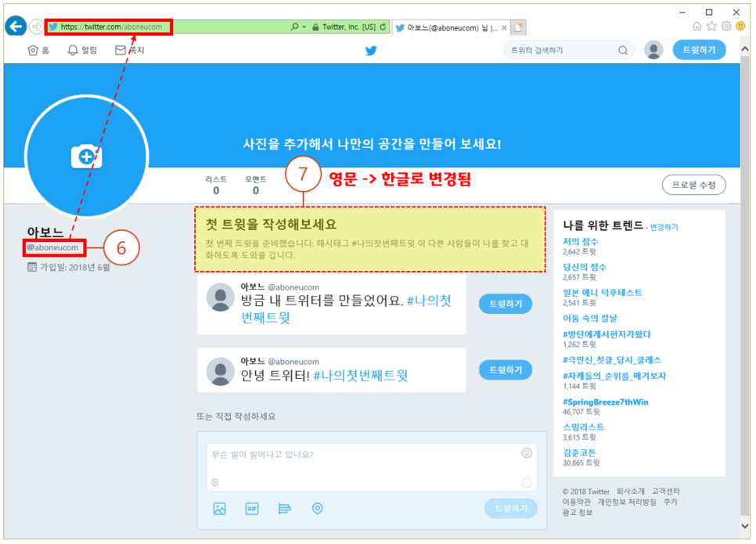Open the #SpringBreeze7thWin trend
The width and height of the screenshot is (756, 544).
coord(606,402)
